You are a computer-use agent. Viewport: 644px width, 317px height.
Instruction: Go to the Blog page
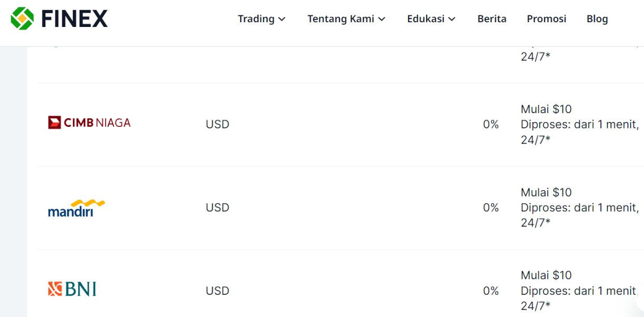point(597,19)
